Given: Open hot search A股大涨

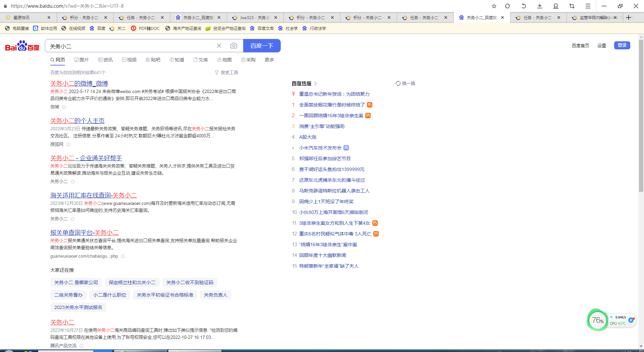Looking at the screenshot, I should point(308,137).
